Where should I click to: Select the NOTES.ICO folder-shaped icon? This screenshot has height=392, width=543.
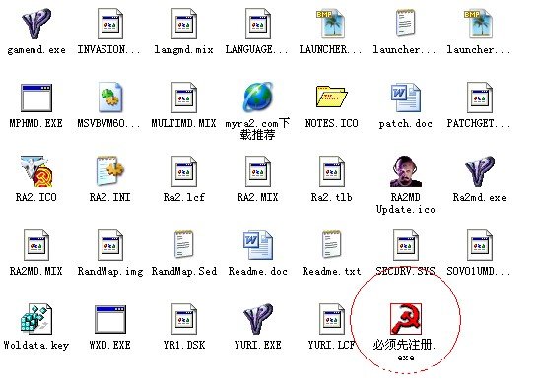point(332,97)
